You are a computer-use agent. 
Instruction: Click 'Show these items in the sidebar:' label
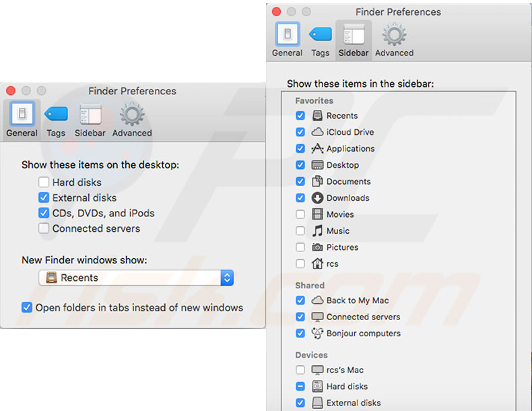(360, 84)
